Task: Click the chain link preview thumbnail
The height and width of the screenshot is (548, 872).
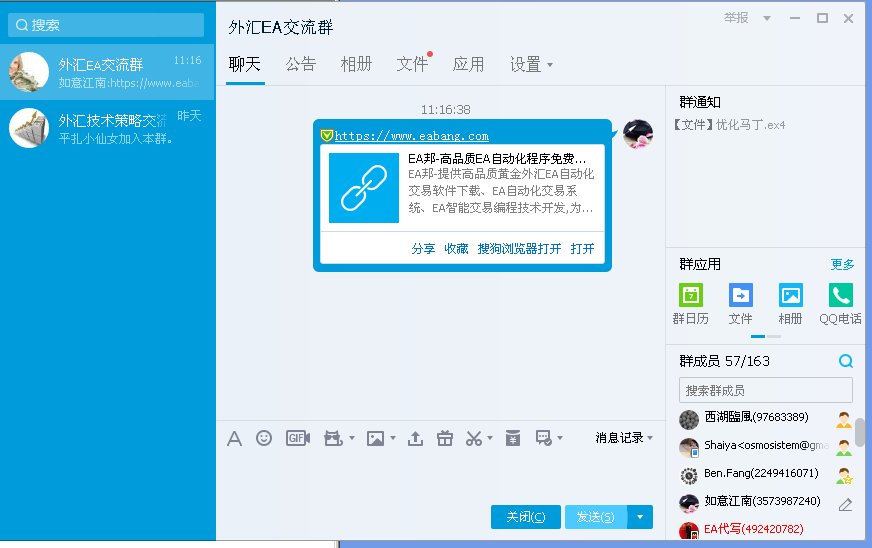Action: (x=364, y=188)
